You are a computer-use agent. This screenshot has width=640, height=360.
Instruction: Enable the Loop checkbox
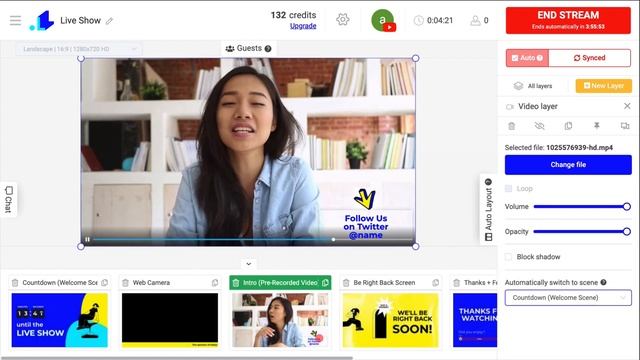click(509, 189)
